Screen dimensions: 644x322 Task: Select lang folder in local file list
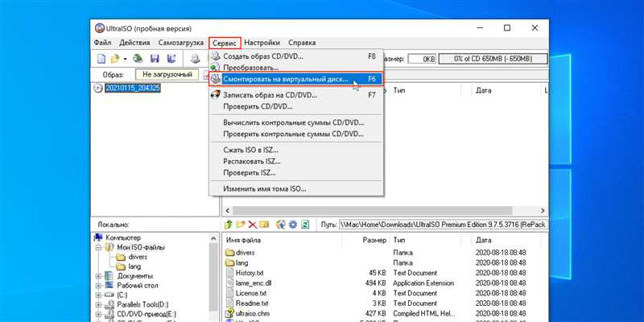pyautogui.click(x=242, y=263)
